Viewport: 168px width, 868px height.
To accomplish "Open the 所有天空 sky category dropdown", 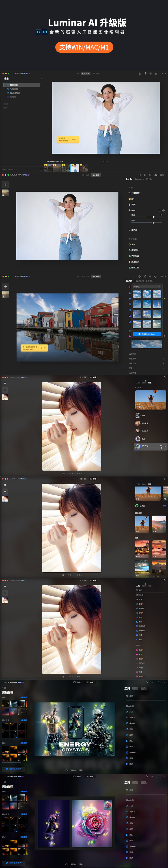I will click(147, 287).
